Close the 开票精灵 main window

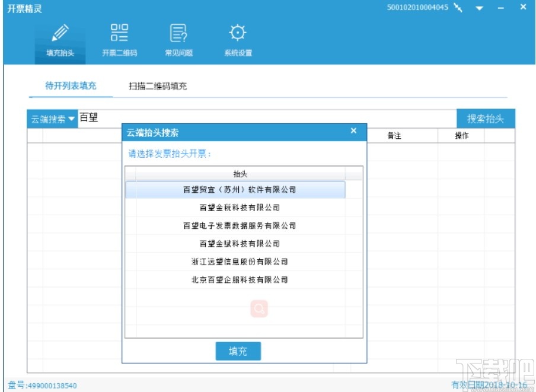(523, 7)
